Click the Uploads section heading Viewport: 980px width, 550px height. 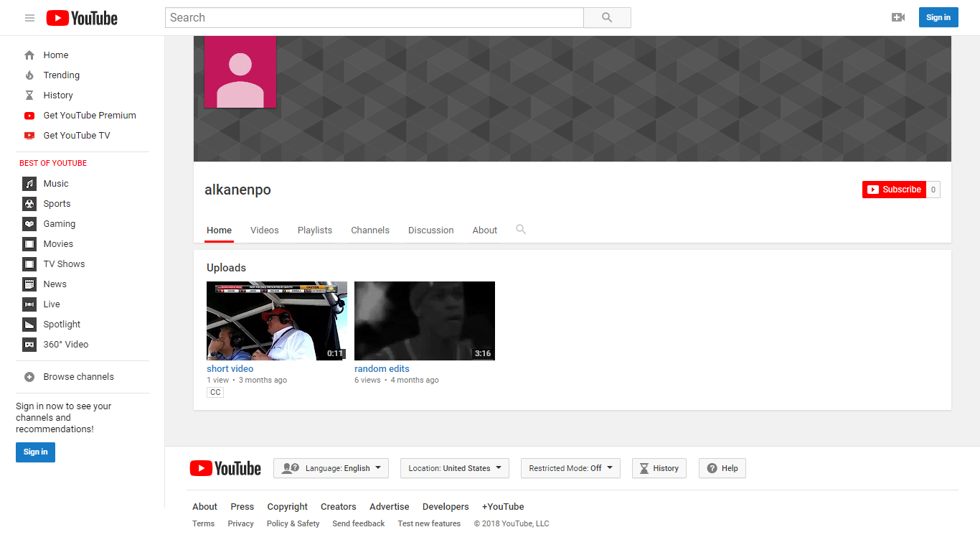227,268
